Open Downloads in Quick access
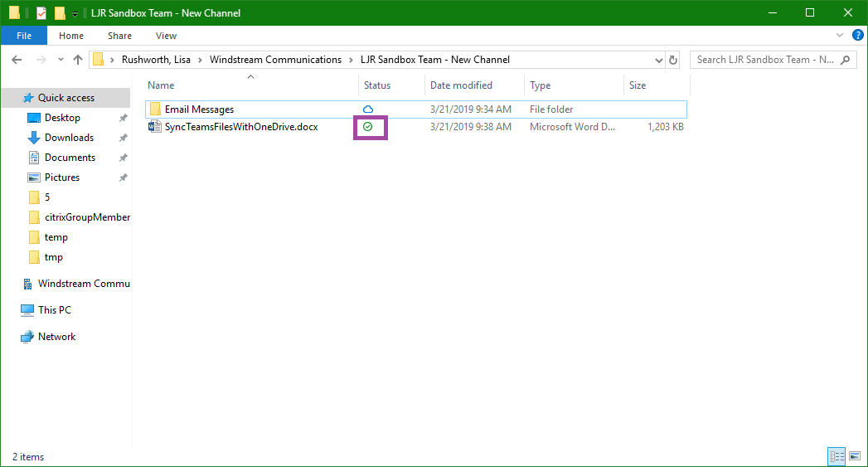The height and width of the screenshot is (467, 868). pyautogui.click(x=69, y=138)
